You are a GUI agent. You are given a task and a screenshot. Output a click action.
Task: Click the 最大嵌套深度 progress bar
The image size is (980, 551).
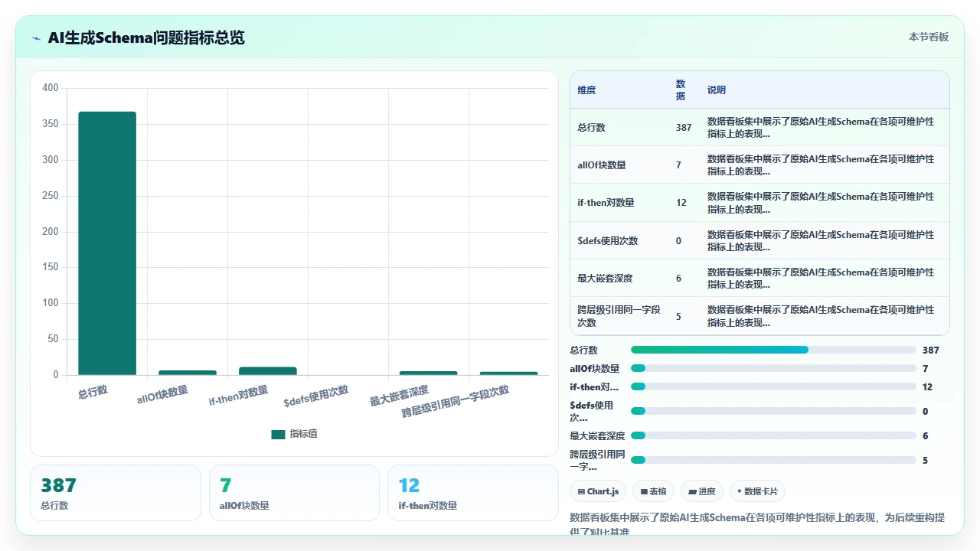click(773, 435)
